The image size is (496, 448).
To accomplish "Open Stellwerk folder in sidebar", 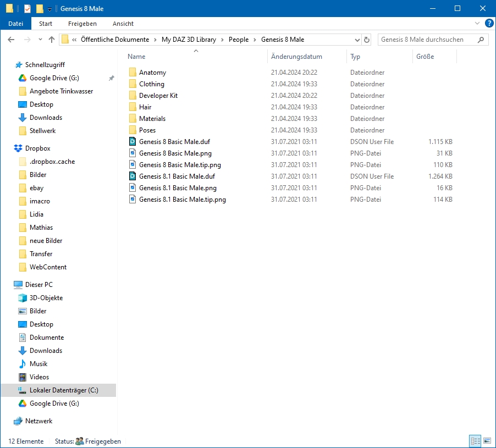I will pyautogui.click(x=42, y=131).
